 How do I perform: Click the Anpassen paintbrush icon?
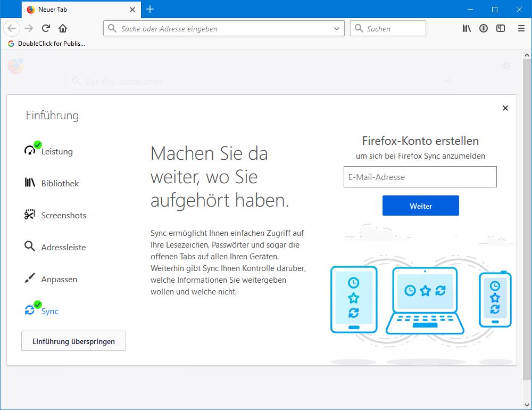click(x=30, y=278)
